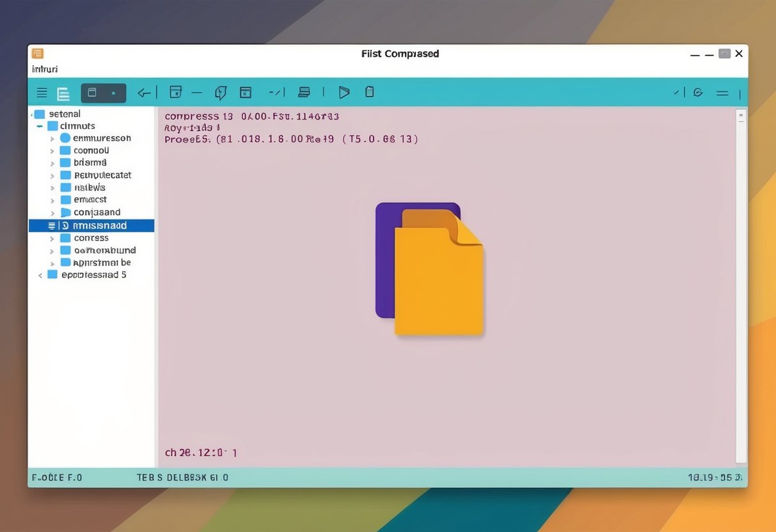Open the hamburger menu icon
776x532 pixels.
(42, 92)
